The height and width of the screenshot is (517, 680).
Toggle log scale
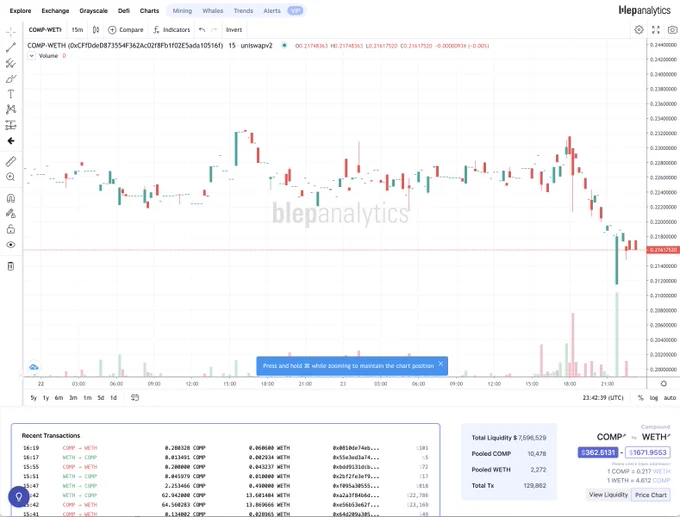654,398
